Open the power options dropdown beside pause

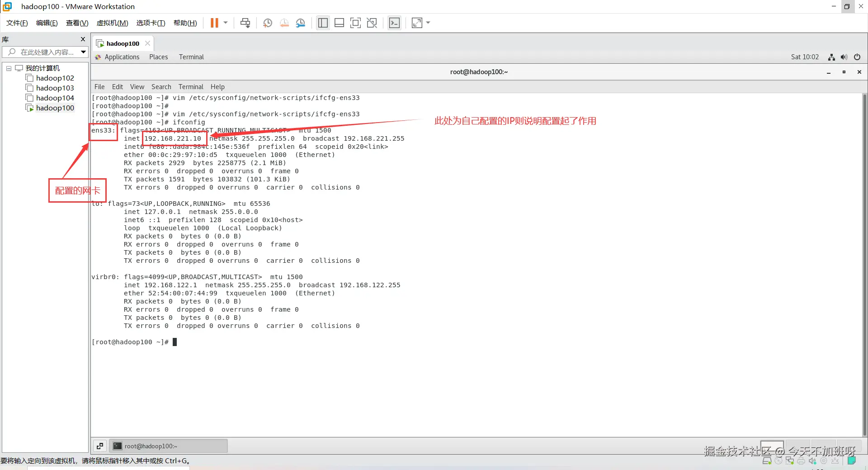click(226, 23)
